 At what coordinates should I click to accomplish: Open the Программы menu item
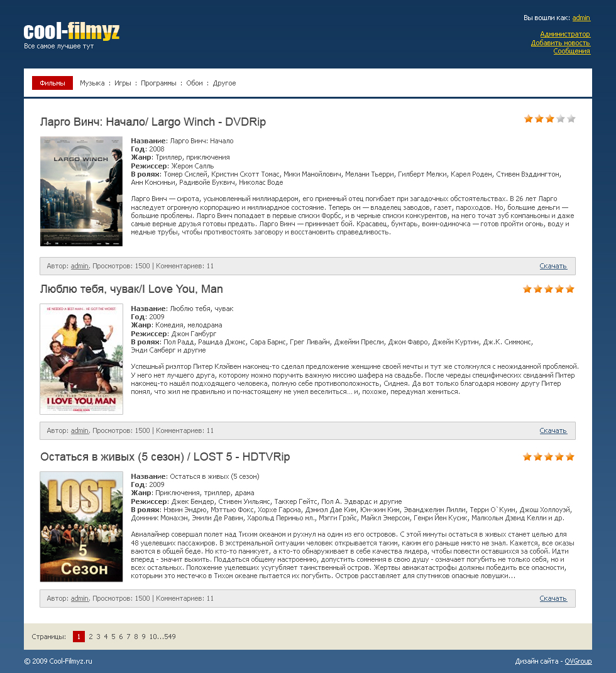158,84
